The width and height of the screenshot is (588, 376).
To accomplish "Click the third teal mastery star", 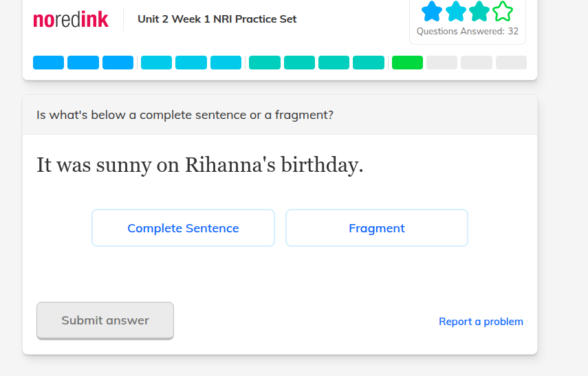I will tap(479, 11).
